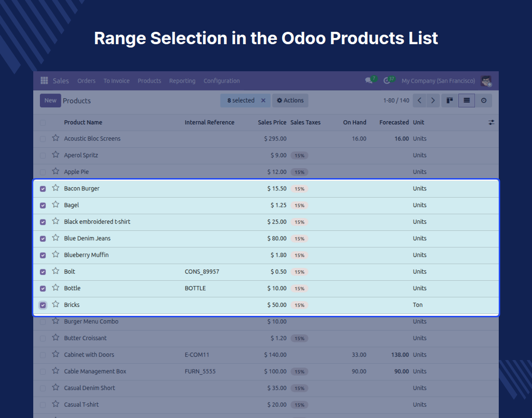This screenshot has width=532, height=418.
Task: Sort by Forecasted column header
Action: [394, 123]
